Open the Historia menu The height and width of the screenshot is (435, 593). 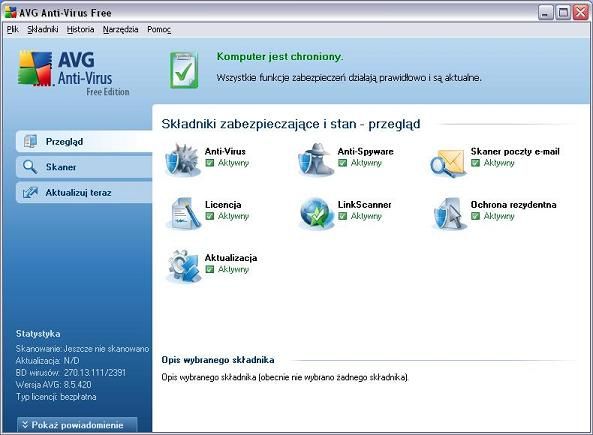click(80, 30)
